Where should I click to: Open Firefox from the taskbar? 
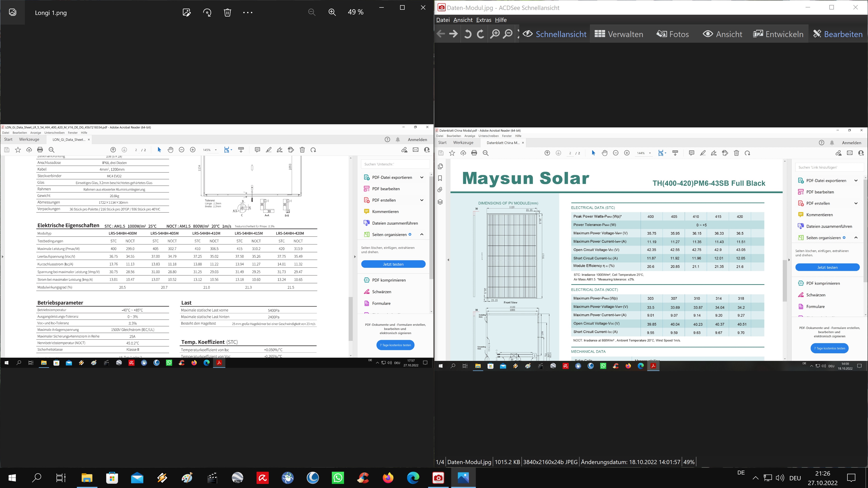(x=388, y=478)
